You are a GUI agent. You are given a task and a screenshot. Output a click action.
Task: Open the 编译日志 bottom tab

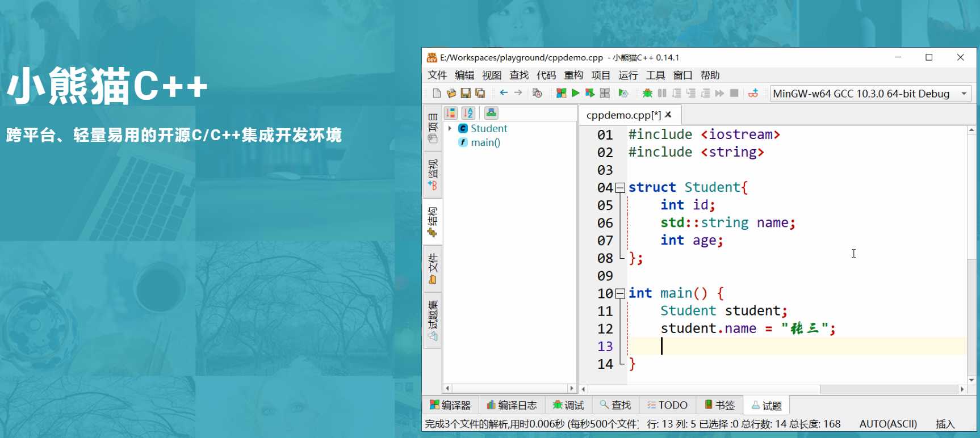pos(512,405)
